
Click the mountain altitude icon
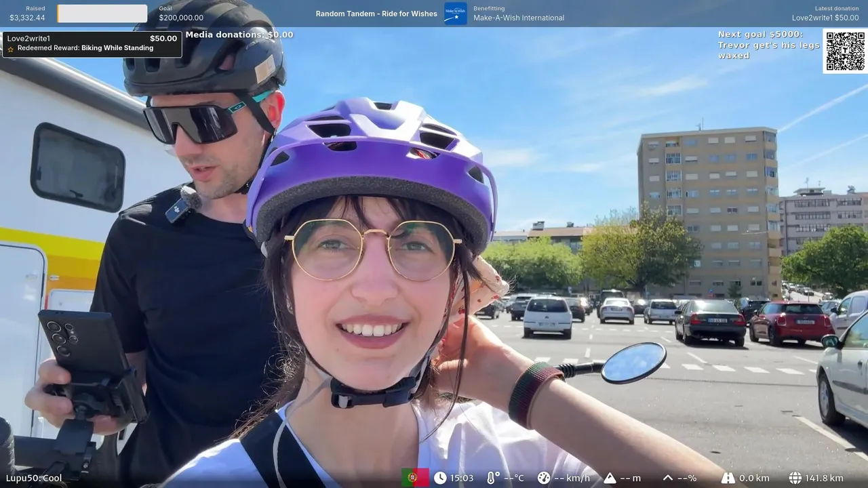pos(610,478)
